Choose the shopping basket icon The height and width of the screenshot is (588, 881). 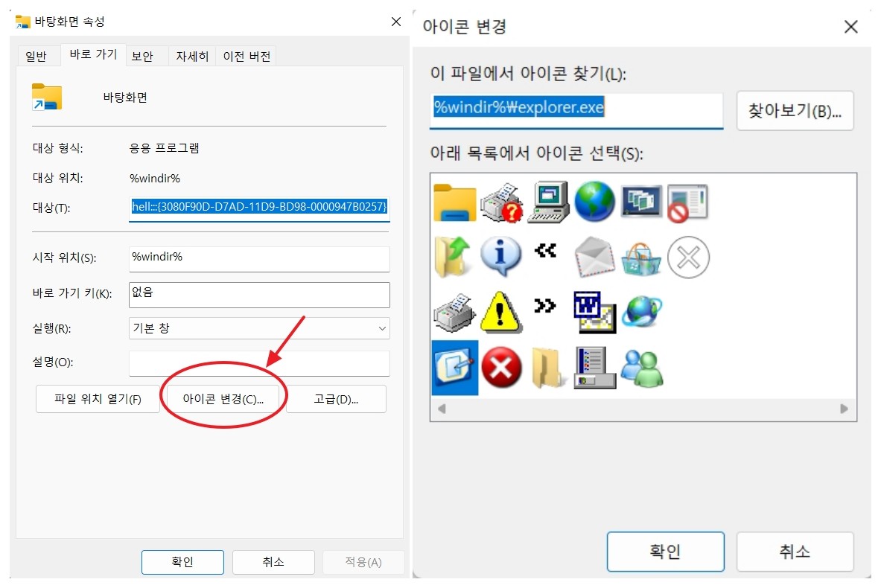click(x=641, y=256)
